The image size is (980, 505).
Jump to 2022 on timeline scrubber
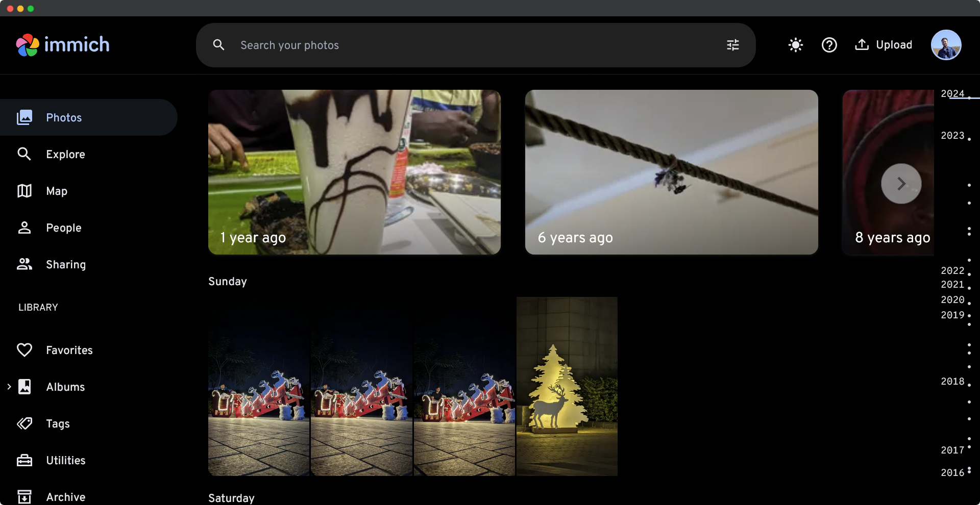952,270
